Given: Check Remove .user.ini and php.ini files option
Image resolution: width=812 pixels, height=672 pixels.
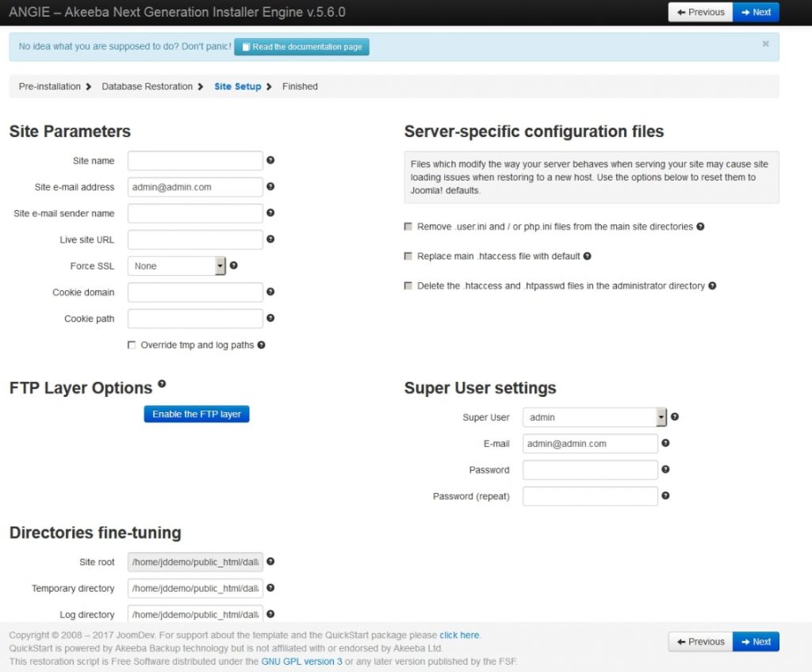Looking at the screenshot, I should [408, 227].
